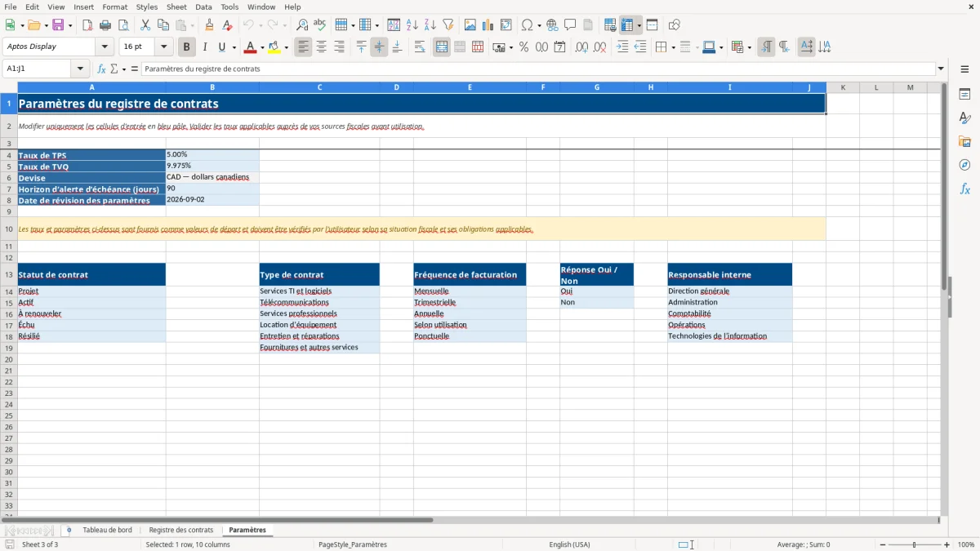Open Conditional formatting dropdown arrow
Viewport: 980px width, 551px height.
point(749,47)
